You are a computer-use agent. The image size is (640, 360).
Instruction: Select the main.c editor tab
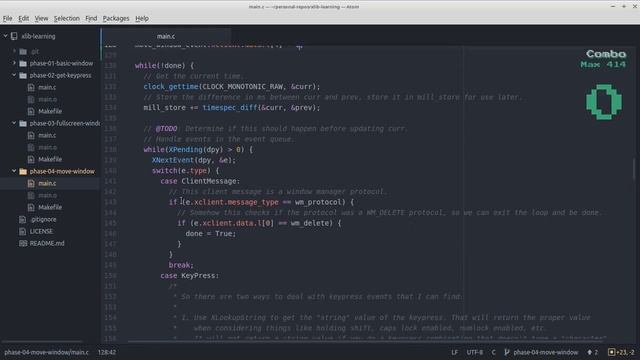[x=166, y=36]
